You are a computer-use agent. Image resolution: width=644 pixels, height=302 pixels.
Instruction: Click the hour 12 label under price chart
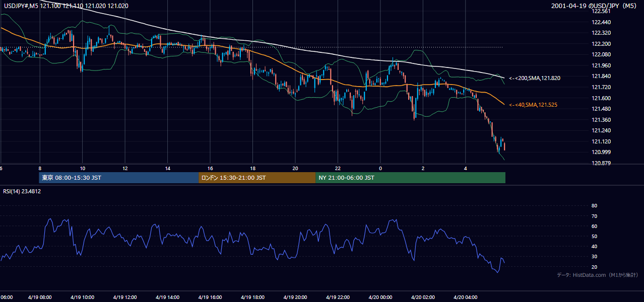pos(124,169)
